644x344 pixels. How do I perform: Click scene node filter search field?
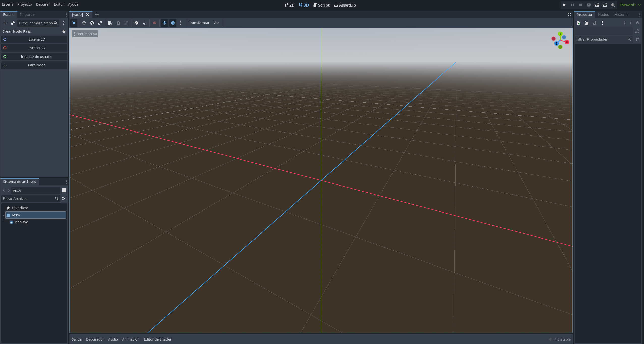tap(38, 23)
